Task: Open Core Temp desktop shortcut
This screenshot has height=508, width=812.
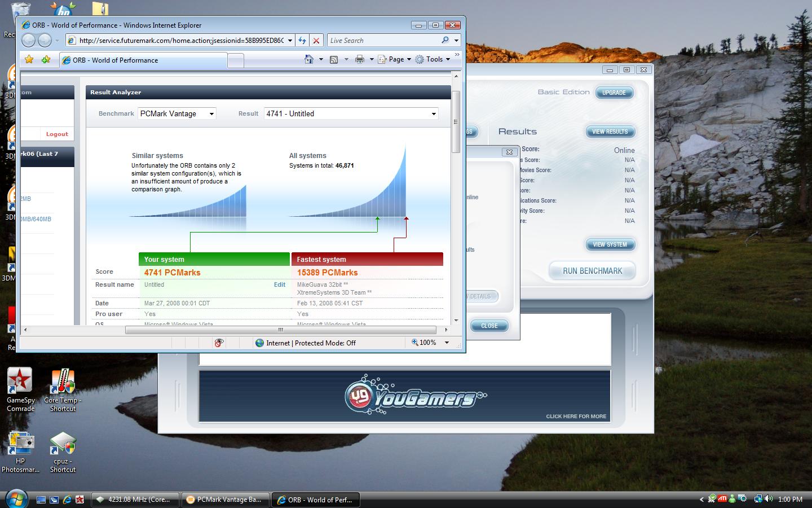Action: [x=63, y=390]
